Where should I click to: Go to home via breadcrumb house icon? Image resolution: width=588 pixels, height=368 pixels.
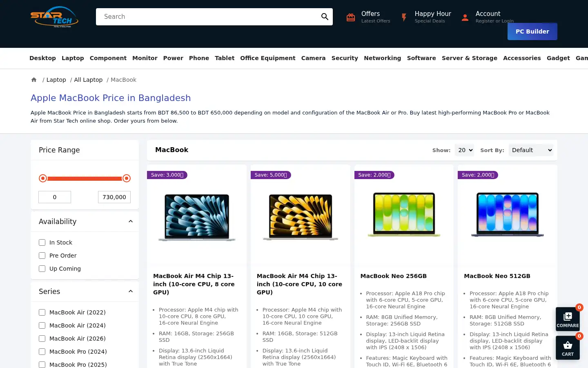pos(34,80)
